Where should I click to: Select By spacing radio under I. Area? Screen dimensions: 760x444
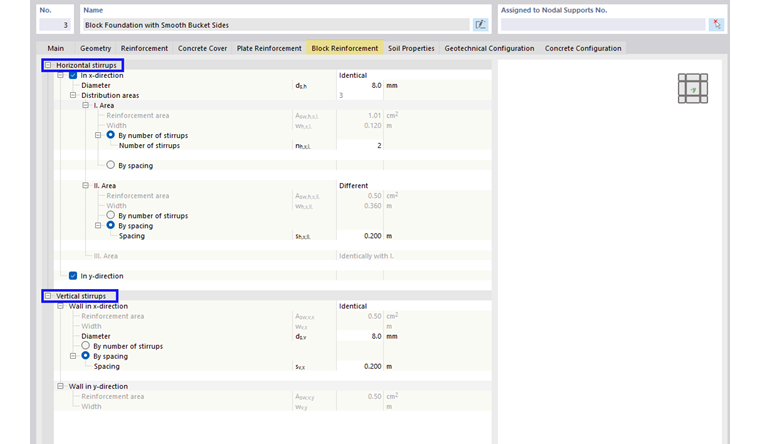point(110,165)
